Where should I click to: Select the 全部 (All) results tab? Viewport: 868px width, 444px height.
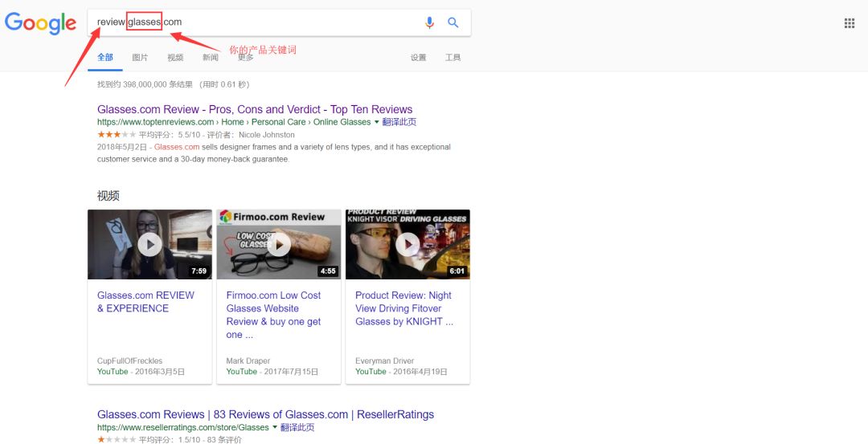(x=105, y=58)
